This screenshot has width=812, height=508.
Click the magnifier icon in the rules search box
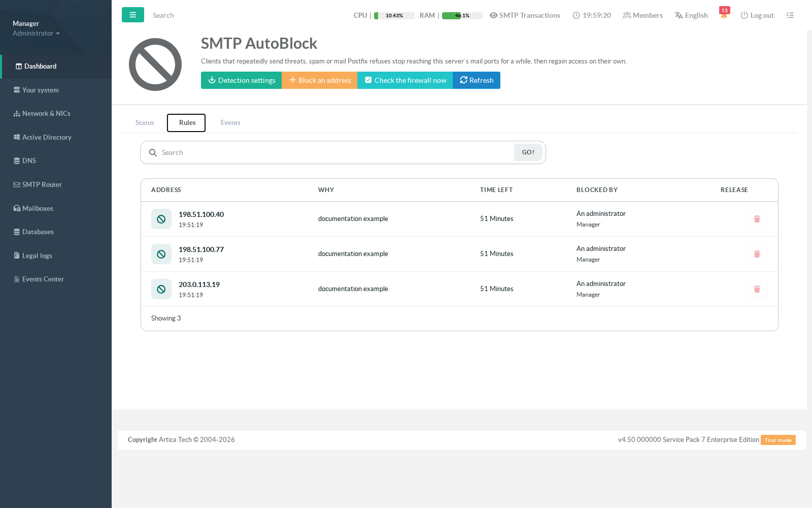tap(153, 152)
